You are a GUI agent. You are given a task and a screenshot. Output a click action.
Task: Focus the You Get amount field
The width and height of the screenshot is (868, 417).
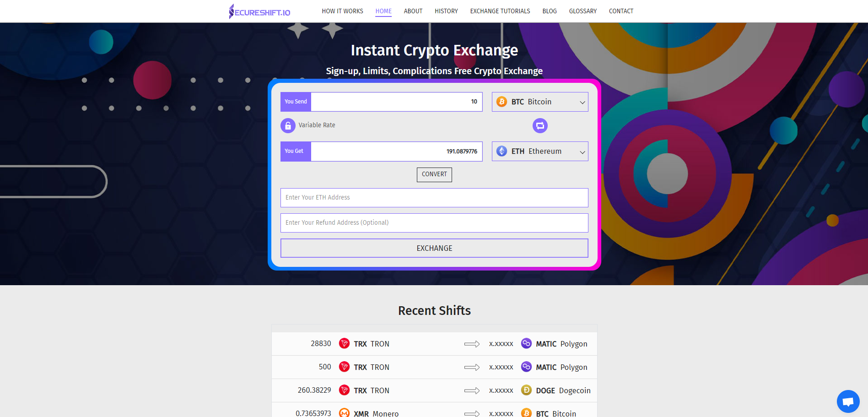coord(396,151)
